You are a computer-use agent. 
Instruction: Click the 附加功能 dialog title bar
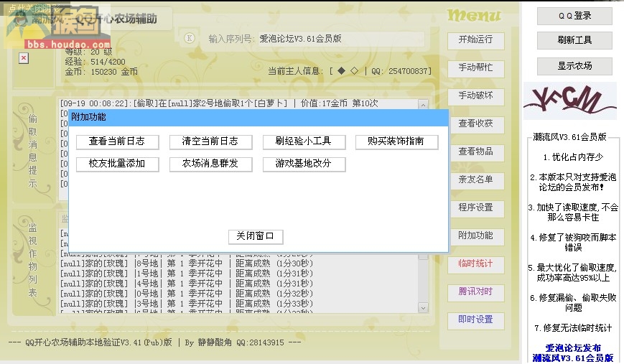point(259,117)
